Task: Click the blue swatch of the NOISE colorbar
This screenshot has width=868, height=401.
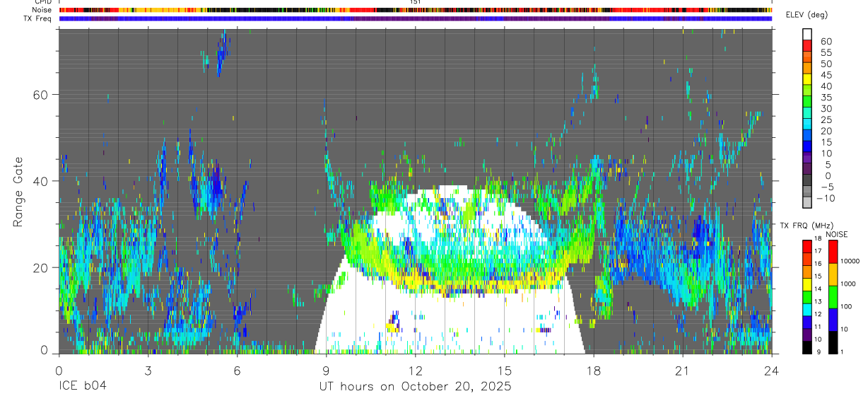Action: pos(833,320)
